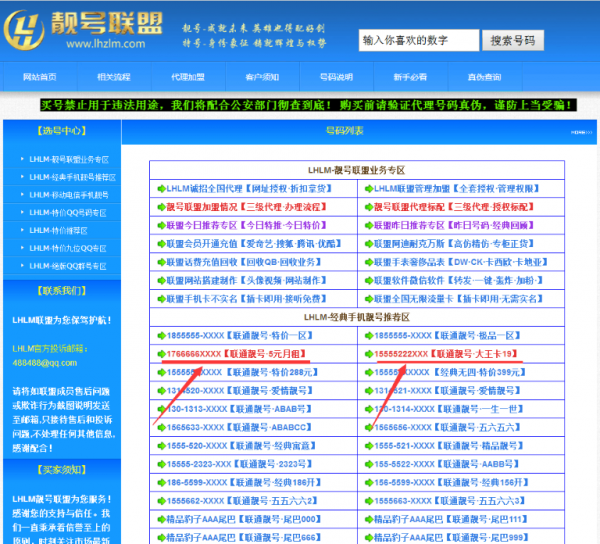
Task: Click green arrow icon beside 联盟全国无限流量卡
Action: 369,299
